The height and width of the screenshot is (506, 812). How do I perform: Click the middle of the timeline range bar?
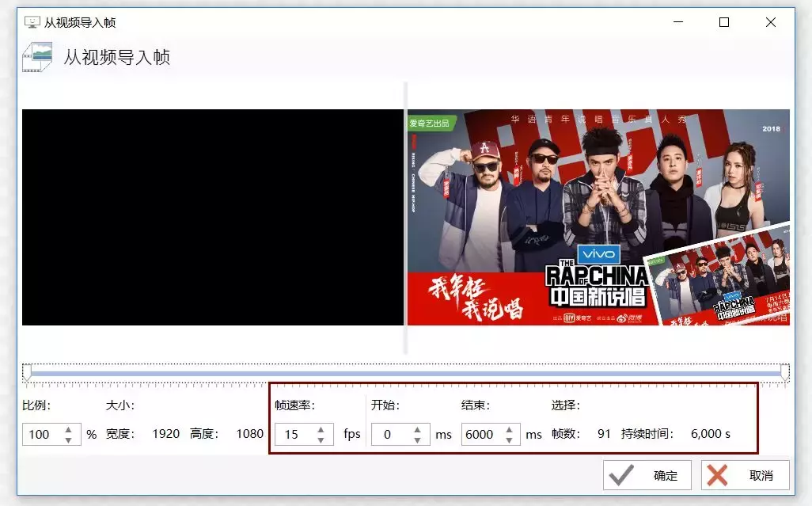pos(406,374)
